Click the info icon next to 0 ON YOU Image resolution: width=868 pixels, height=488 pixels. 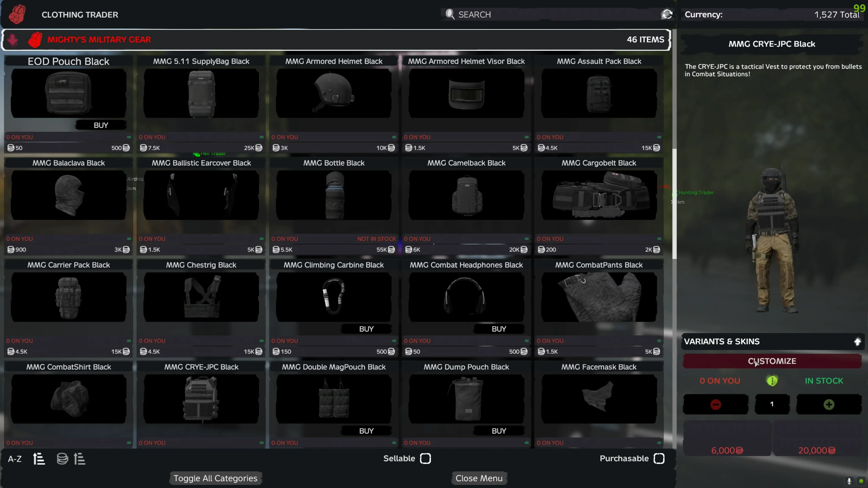[x=772, y=381]
